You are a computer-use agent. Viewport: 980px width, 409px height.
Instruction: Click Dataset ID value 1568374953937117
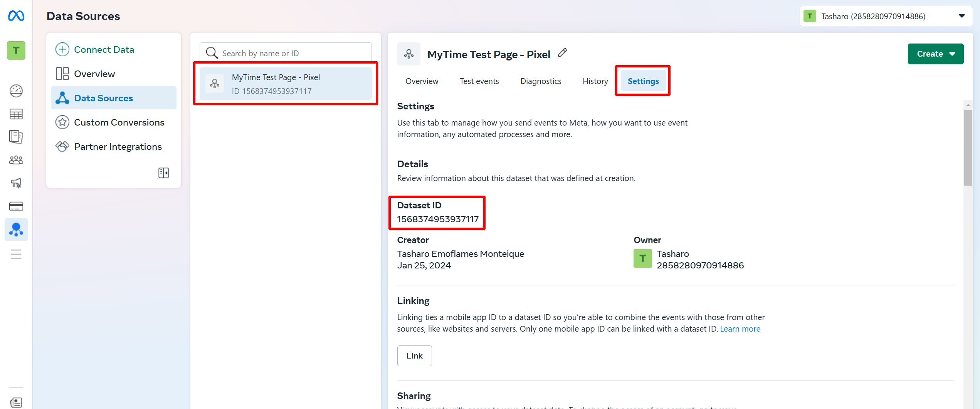[x=438, y=219]
